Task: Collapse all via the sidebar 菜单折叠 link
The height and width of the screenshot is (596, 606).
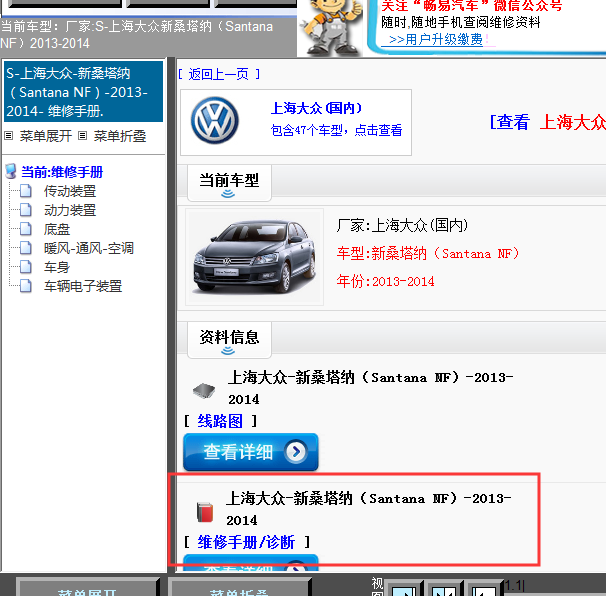Action: pyautogui.click(x=120, y=136)
